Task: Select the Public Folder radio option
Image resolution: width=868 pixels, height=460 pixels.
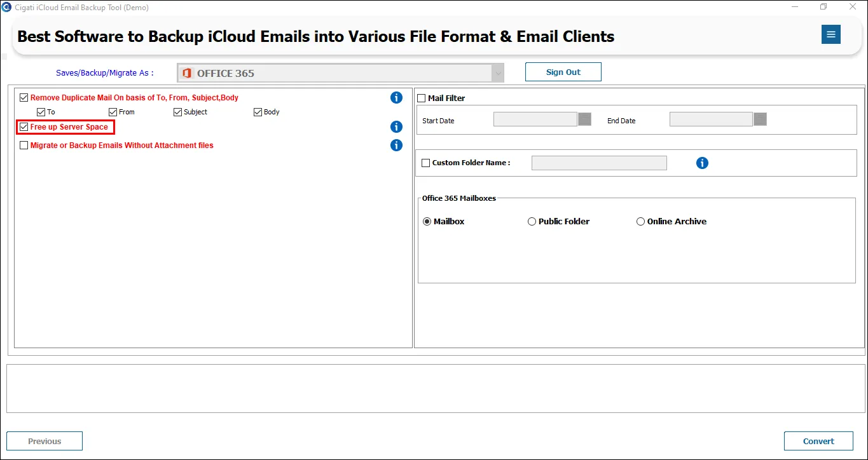Action: coord(532,222)
